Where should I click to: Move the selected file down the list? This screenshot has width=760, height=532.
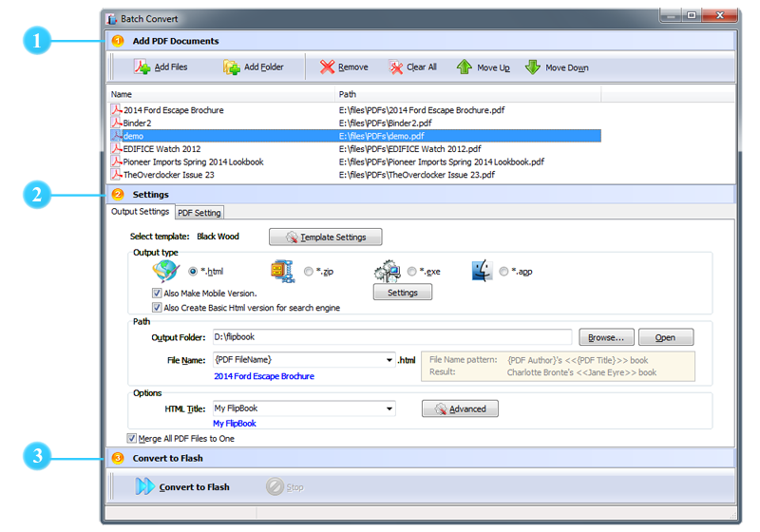[x=533, y=67]
